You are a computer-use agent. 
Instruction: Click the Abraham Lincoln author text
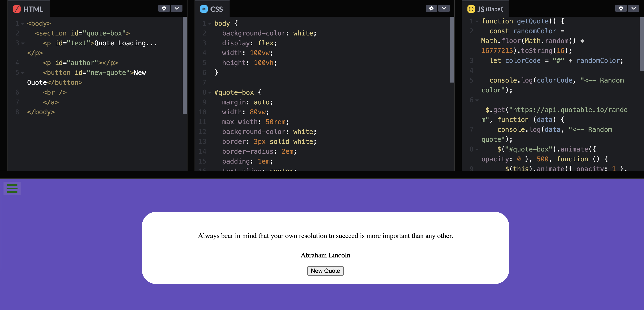(x=325, y=255)
